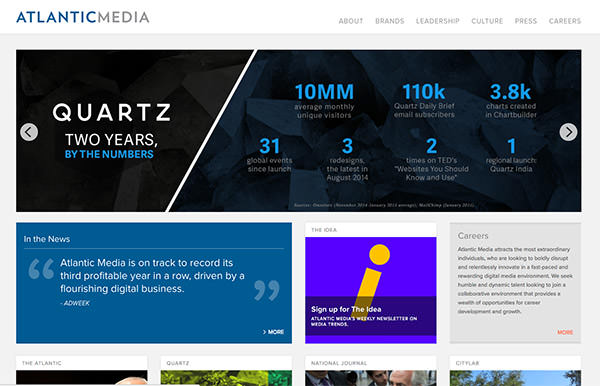Click the Adweek quote attribution

tap(75, 303)
